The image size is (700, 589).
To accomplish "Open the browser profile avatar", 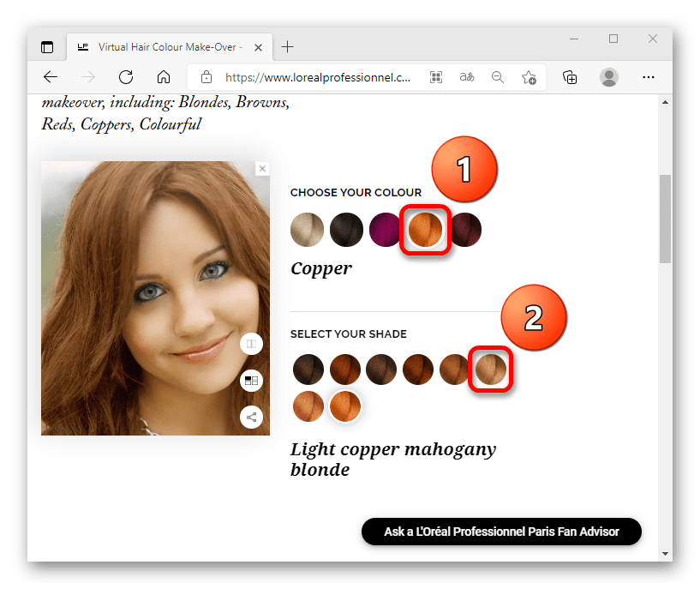I will click(608, 77).
